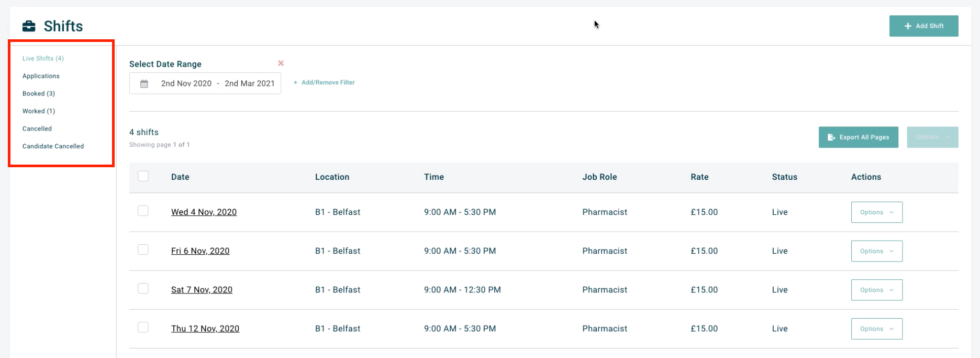Open the bulk Options dropdown above table
This screenshot has height=358, width=980.
(x=932, y=137)
